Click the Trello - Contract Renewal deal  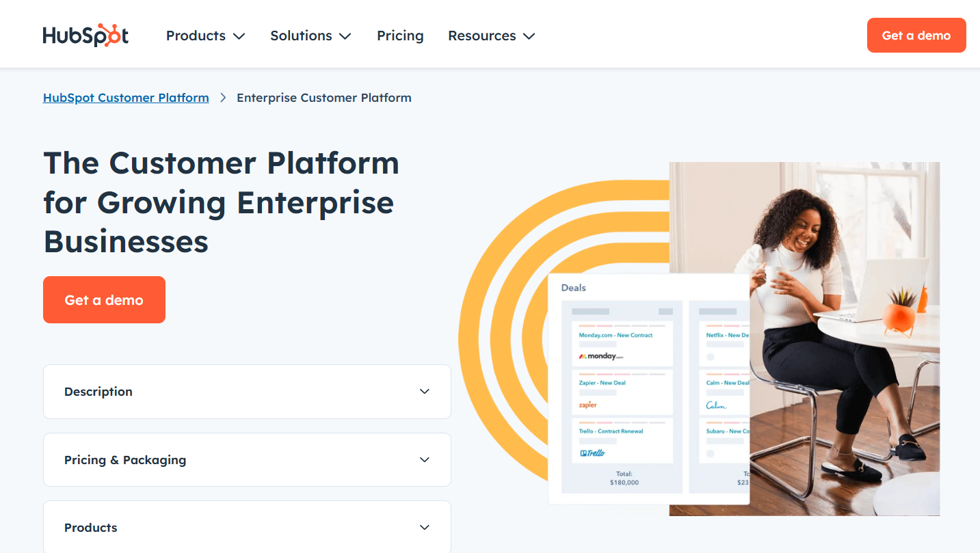click(x=611, y=431)
